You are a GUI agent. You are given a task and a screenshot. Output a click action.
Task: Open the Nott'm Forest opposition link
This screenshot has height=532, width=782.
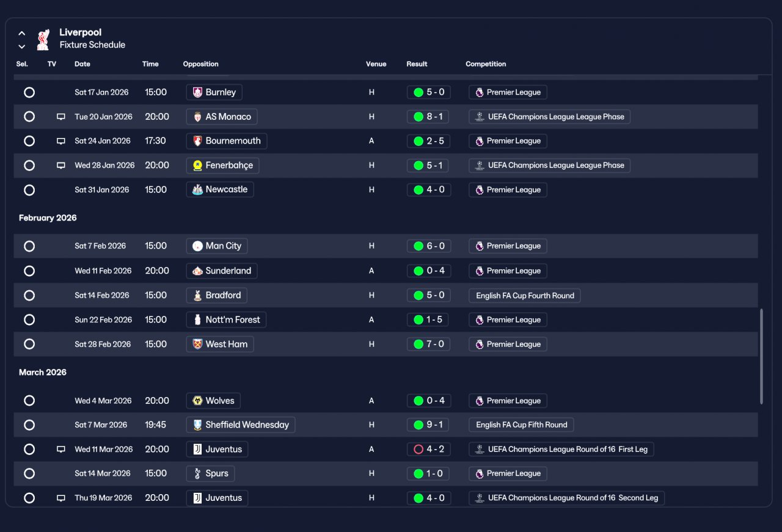coord(227,319)
